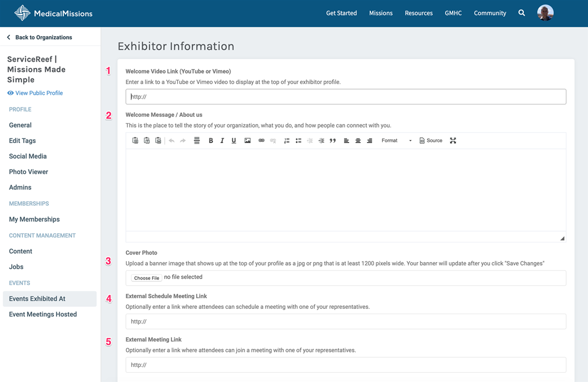Toggle bold formatting in the editor
Image resolution: width=588 pixels, height=382 pixels.
click(211, 140)
